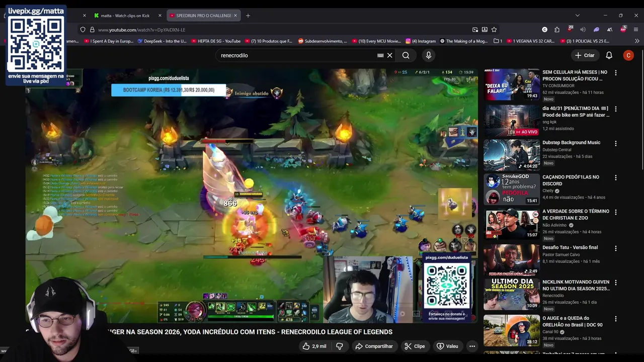Click the extension icon with badge 23
Image resolution: width=644 pixels, height=362 pixels.
pyautogui.click(x=570, y=29)
